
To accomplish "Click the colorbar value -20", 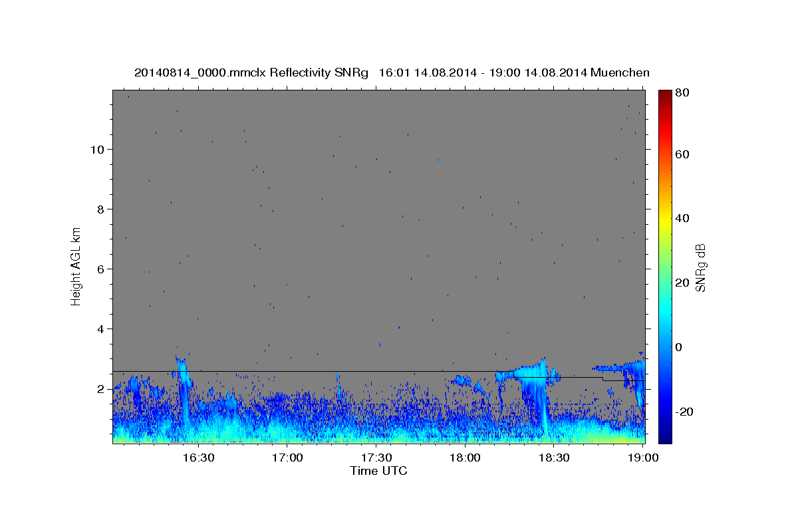I will click(685, 412).
